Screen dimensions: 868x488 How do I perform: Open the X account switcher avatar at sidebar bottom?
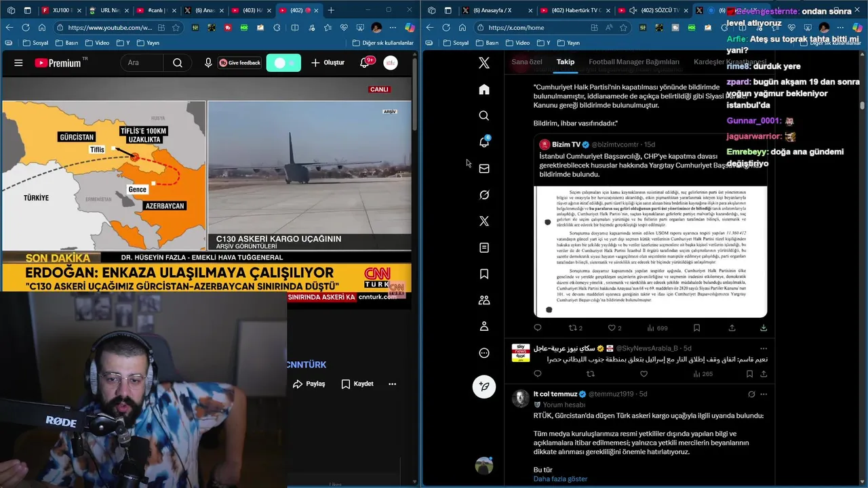coord(484,466)
